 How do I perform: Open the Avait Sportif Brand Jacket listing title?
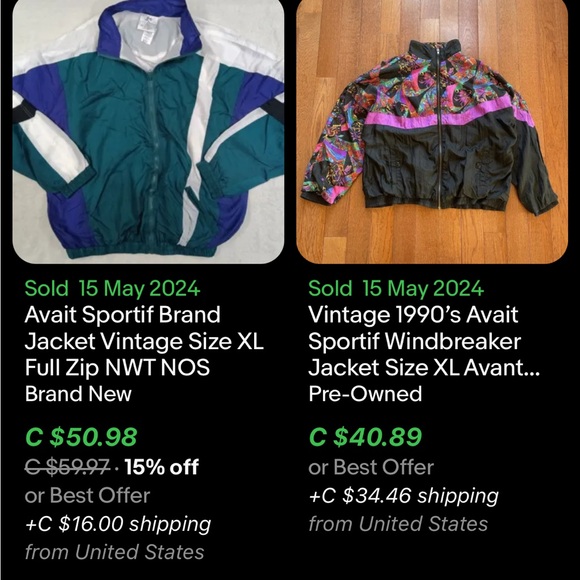point(144,341)
